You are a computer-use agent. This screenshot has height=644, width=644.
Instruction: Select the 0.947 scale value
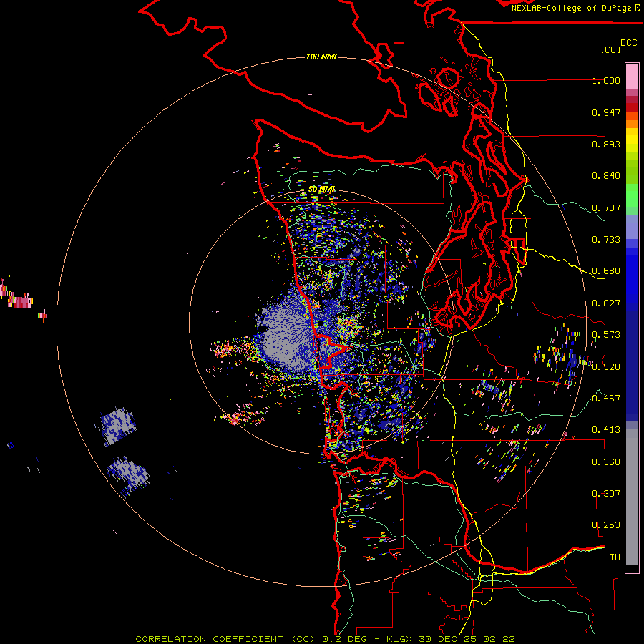coord(606,112)
